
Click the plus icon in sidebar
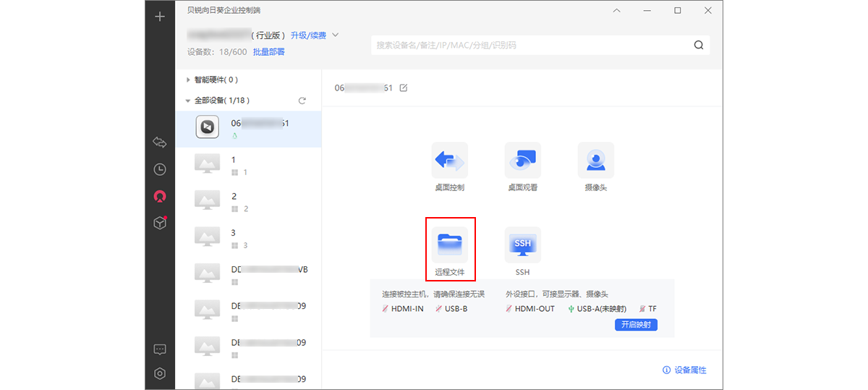[x=160, y=17]
